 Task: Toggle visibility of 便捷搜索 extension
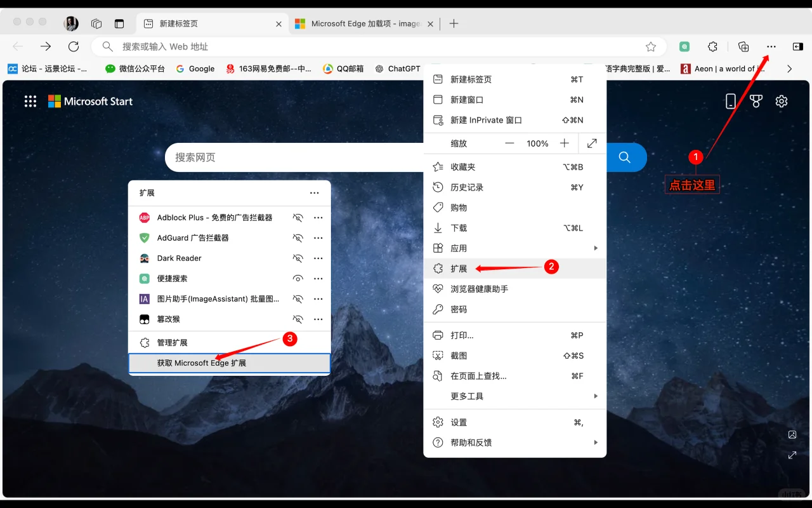298,278
